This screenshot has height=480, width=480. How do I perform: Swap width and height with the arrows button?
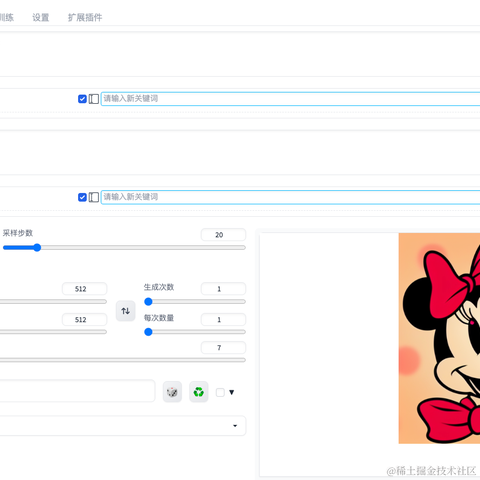pyautogui.click(x=125, y=311)
